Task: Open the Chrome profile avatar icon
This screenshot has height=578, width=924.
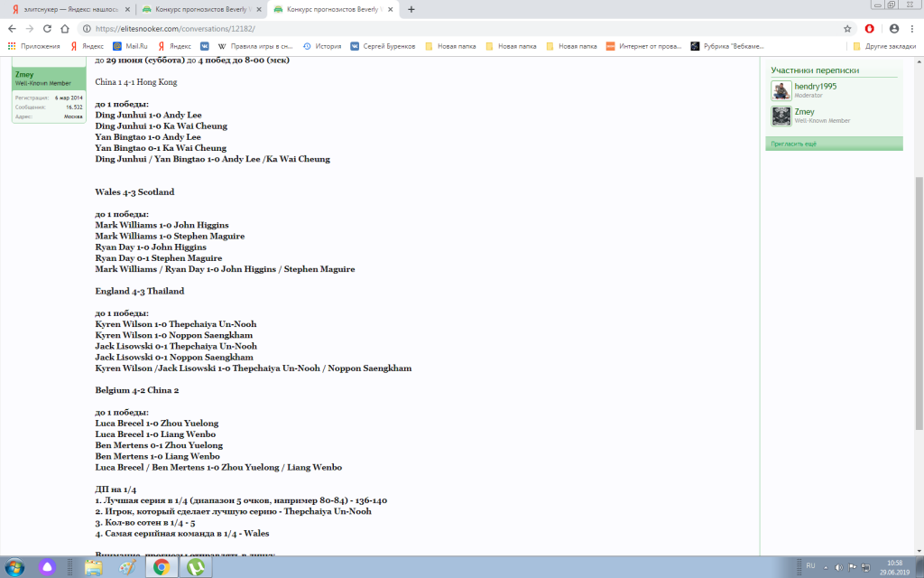Action: [893, 28]
